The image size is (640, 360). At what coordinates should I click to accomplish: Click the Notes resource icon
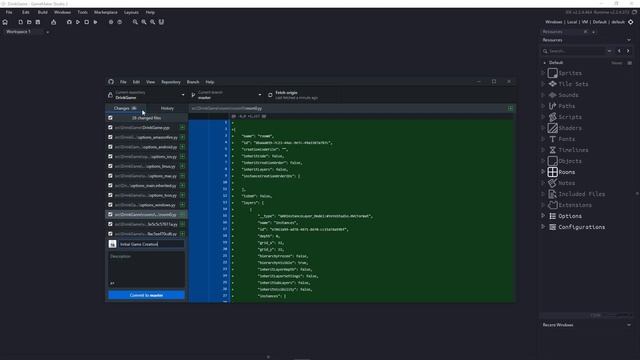tap(552, 183)
